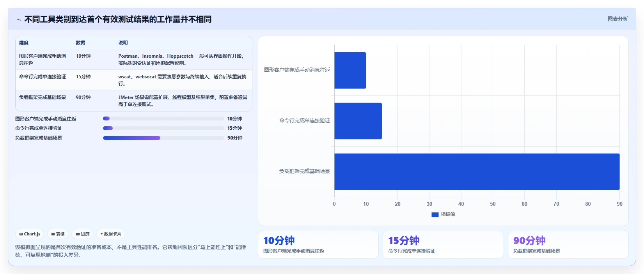Click card caption 图形客户端完成手动消息往返

294,251
